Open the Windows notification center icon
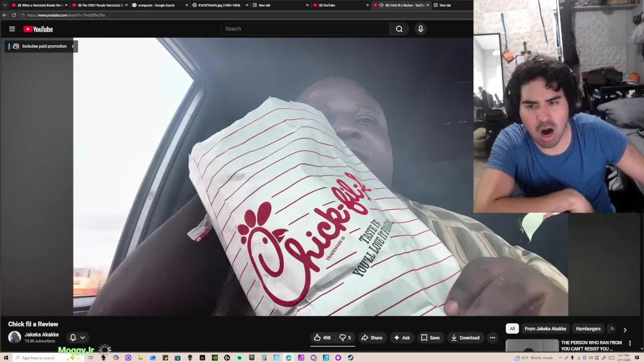 (637, 357)
